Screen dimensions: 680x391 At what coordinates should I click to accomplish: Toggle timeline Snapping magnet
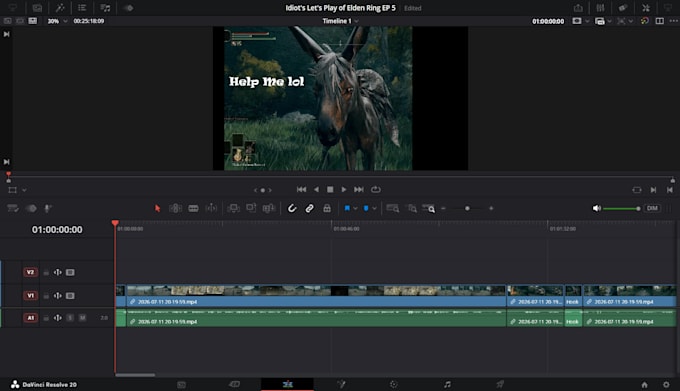292,209
